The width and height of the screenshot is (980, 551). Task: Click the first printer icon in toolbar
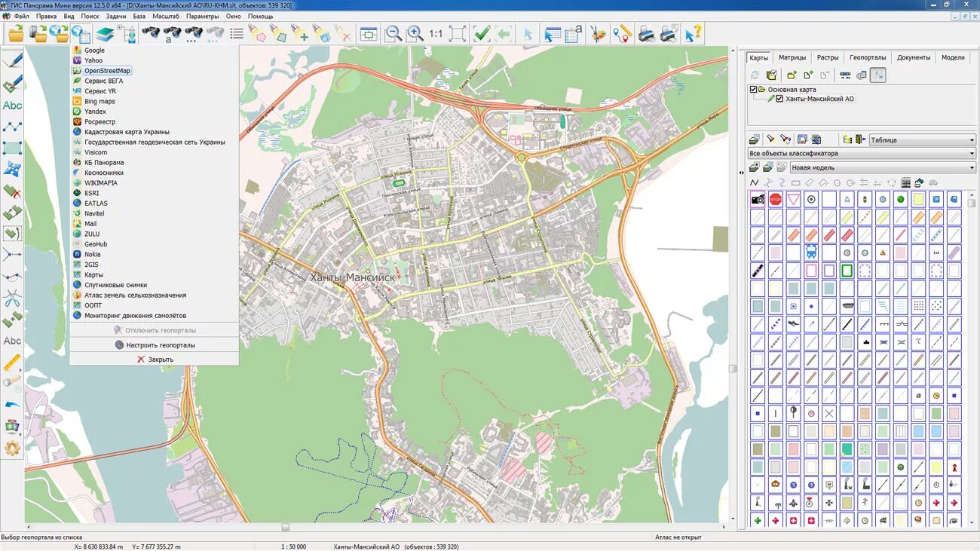tap(646, 33)
